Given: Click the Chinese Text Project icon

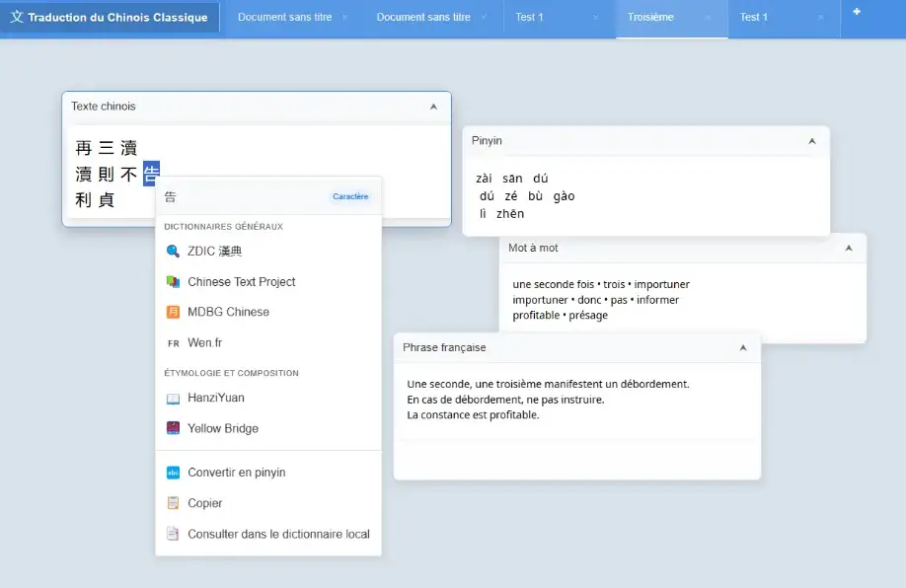Looking at the screenshot, I should [173, 282].
